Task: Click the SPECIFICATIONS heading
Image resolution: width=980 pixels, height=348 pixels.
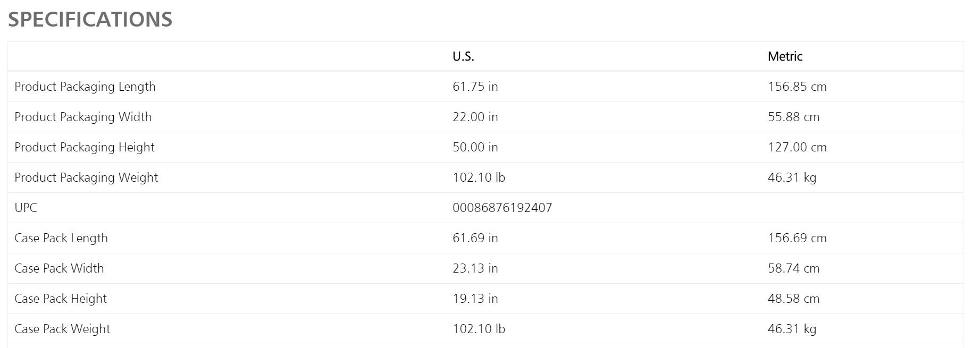Action: pyautogui.click(x=90, y=20)
